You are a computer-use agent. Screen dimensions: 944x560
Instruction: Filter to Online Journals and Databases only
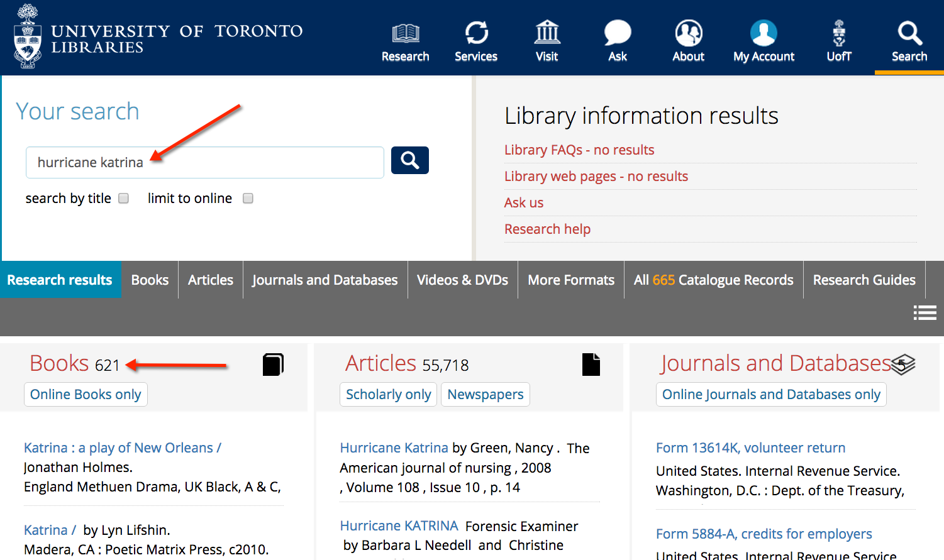(771, 395)
